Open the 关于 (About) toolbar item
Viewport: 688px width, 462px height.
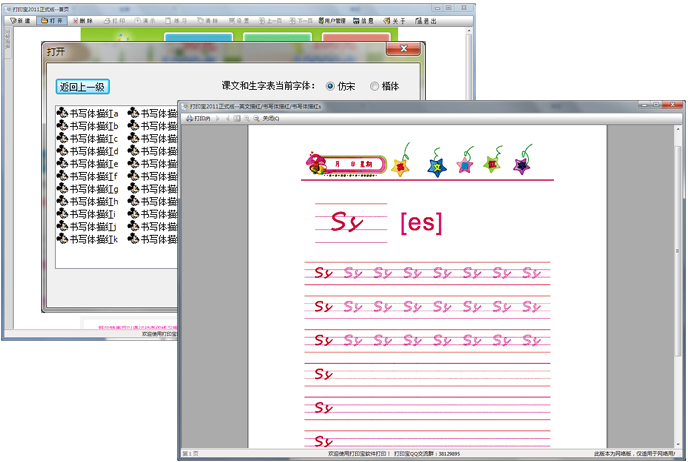pyautogui.click(x=395, y=20)
